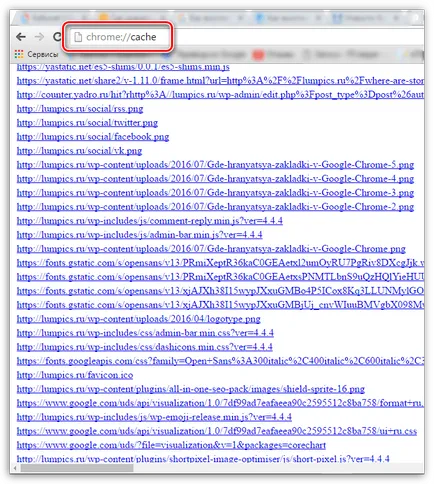Viewport: 434px width, 484px height.
Task: Open the Google-Chrome.png link without number
Action: 211,249
